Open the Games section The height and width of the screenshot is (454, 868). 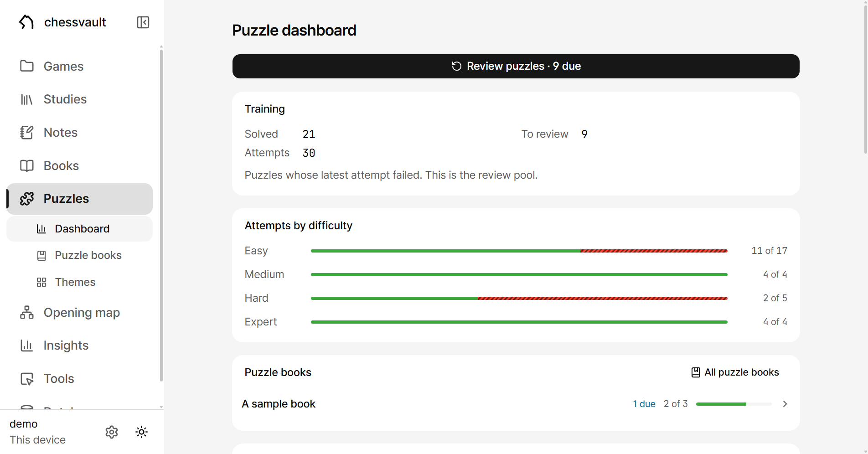click(80, 67)
